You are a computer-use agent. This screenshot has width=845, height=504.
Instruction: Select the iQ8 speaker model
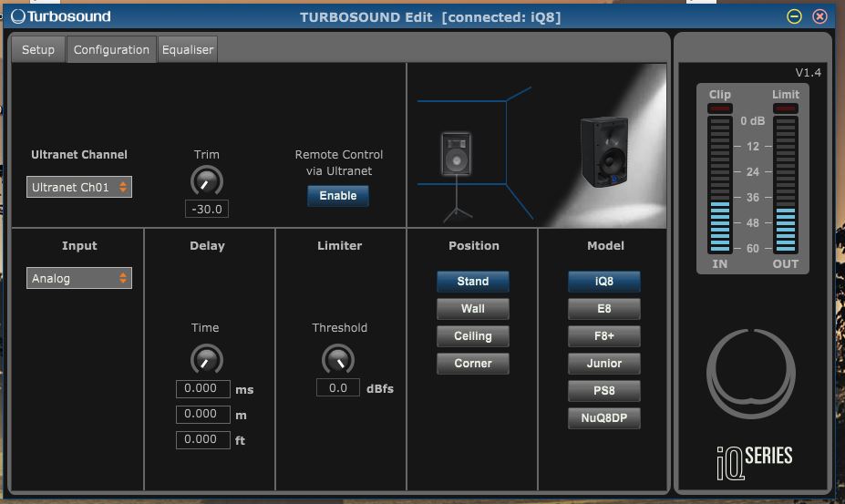pos(604,282)
